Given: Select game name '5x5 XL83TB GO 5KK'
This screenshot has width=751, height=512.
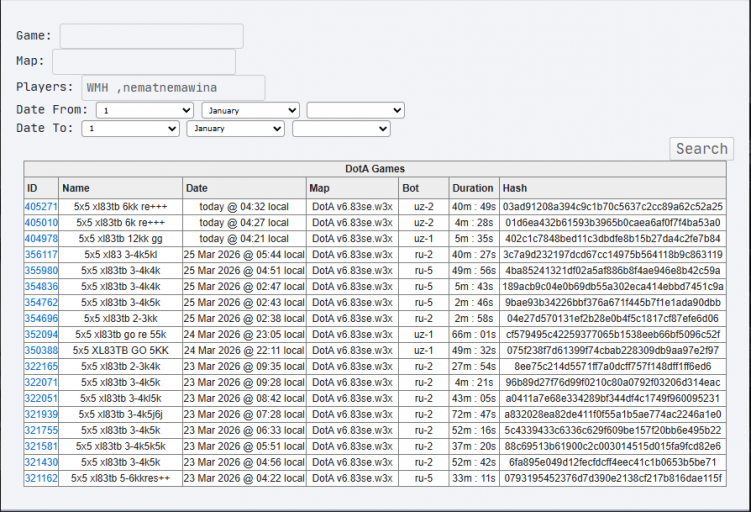Looking at the screenshot, I should (x=120, y=351).
